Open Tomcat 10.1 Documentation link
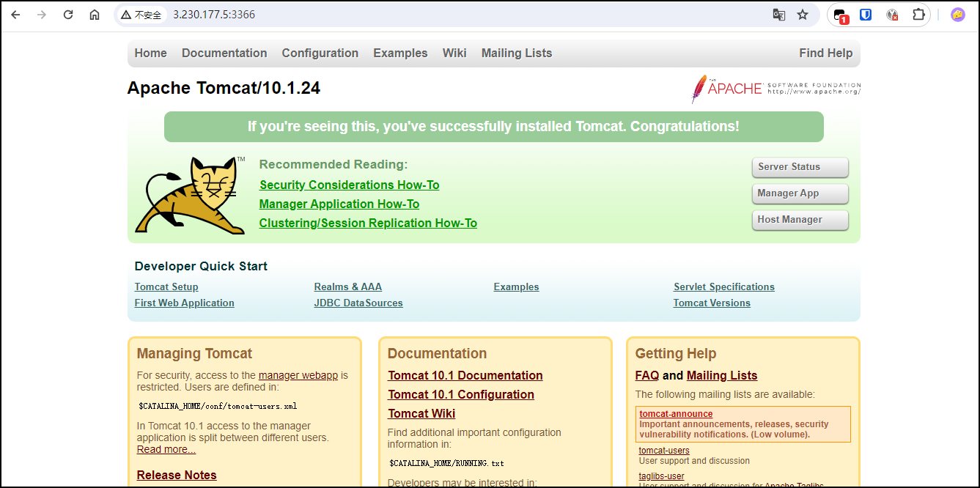The width and height of the screenshot is (980, 488). tap(465, 375)
